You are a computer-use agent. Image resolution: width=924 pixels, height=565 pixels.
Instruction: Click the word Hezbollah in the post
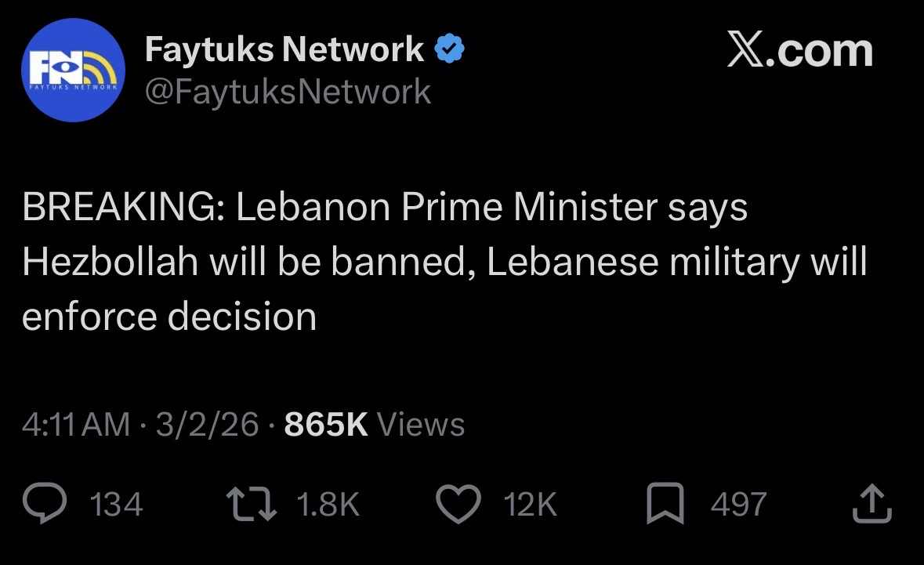coord(110,263)
